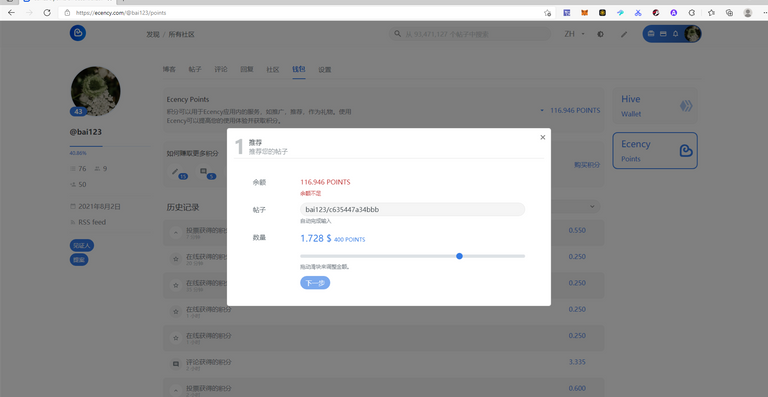768x397 pixels.
Task: Click the browser profile avatar icon
Action: [x=747, y=13]
